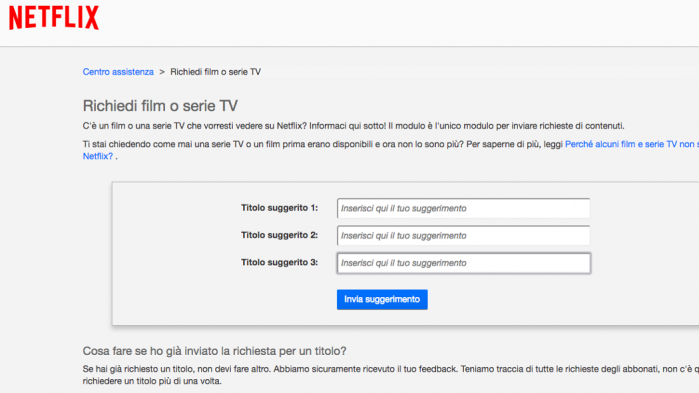Open the 'Perché alcuni film e serie TV' link
The image size is (699, 393).
click(632, 144)
